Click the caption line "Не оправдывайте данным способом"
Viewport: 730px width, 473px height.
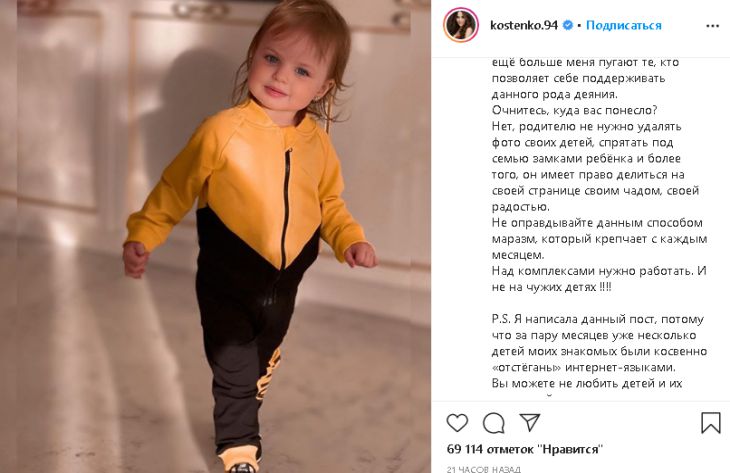click(x=597, y=223)
